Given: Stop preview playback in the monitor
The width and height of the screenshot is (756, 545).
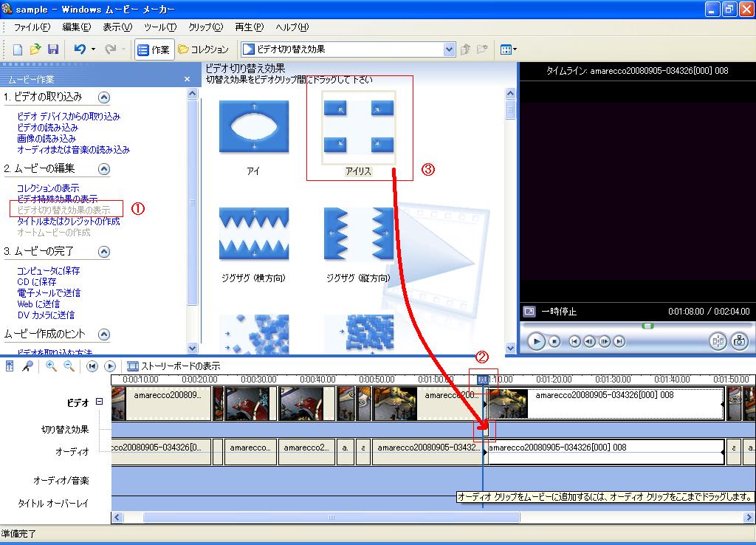Looking at the screenshot, I should [x=554, y=341].
